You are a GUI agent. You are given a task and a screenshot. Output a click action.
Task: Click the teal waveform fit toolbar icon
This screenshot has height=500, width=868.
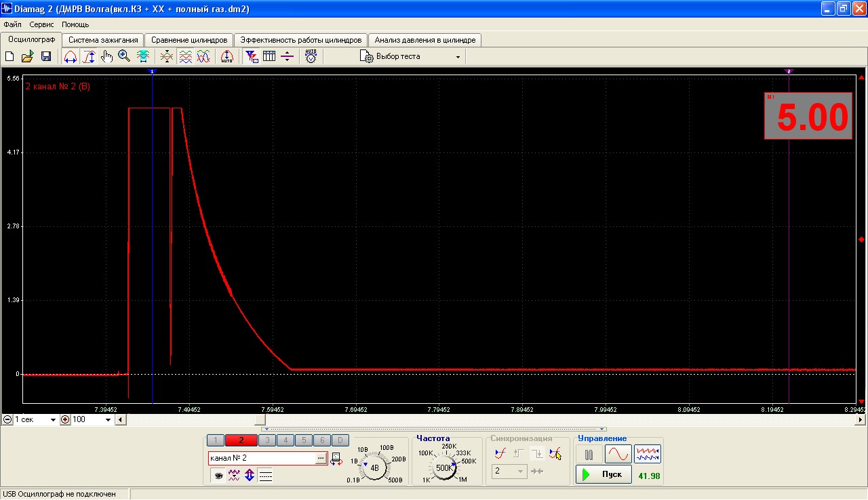143,57
